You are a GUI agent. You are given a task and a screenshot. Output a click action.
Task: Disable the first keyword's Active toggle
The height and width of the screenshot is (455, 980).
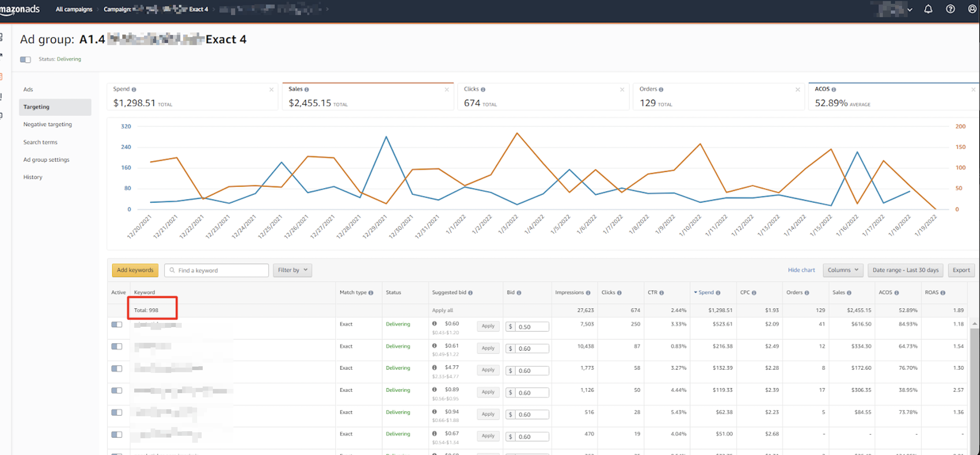tap(116, 325)
